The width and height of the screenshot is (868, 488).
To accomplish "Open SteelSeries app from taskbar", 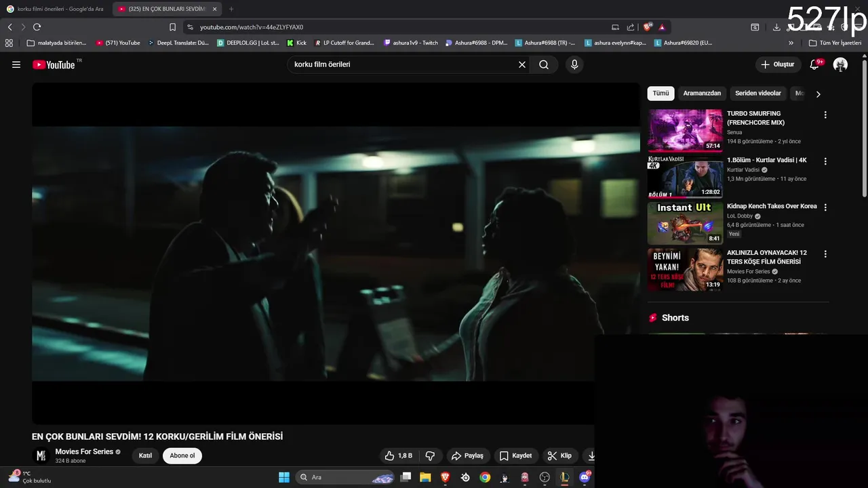I will (x=465, y=477).
